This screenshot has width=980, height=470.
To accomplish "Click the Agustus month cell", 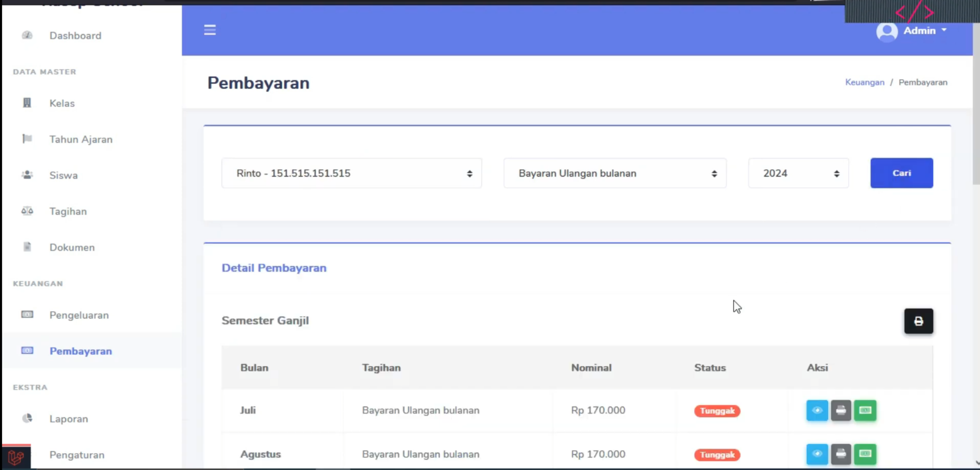I will 260,454.
